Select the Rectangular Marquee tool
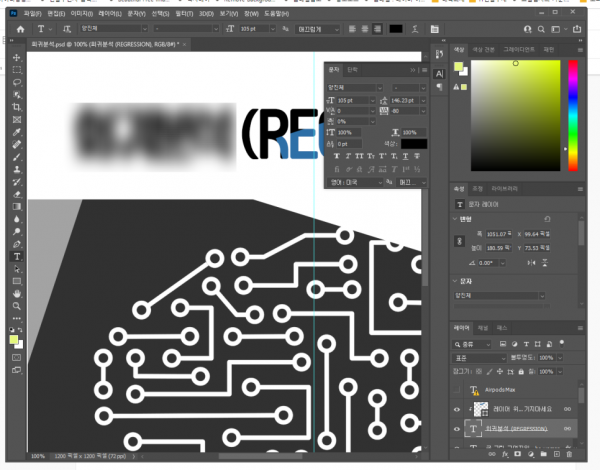The image size is (600, 470). pyautogui.click(x=16, y=70)
